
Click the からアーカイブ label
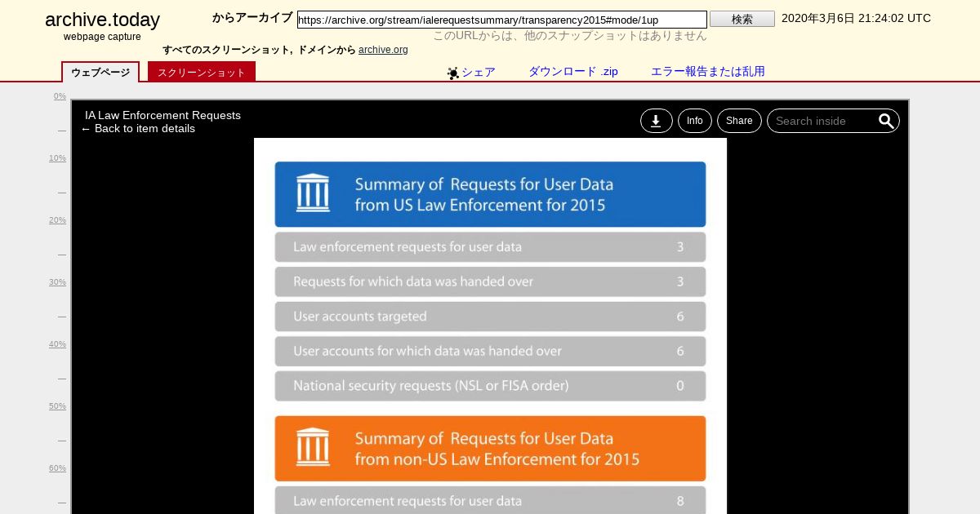[x=252, y=18]
